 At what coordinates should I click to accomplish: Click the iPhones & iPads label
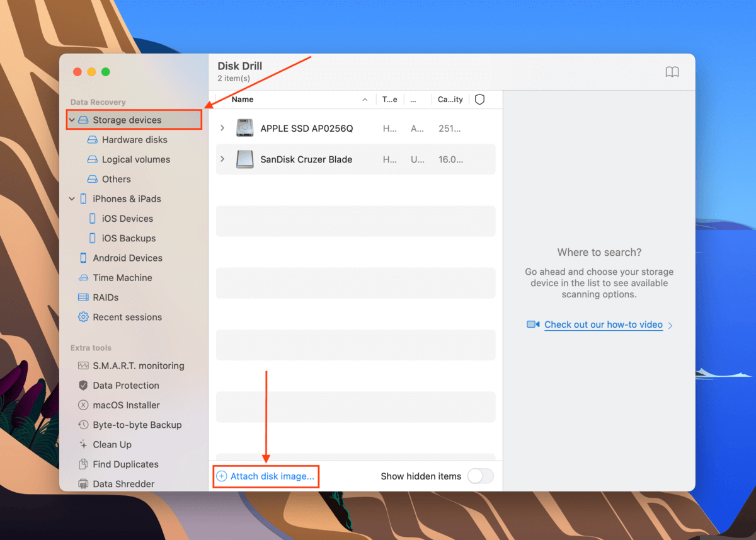pyautogui.click(x=127, y=198)
